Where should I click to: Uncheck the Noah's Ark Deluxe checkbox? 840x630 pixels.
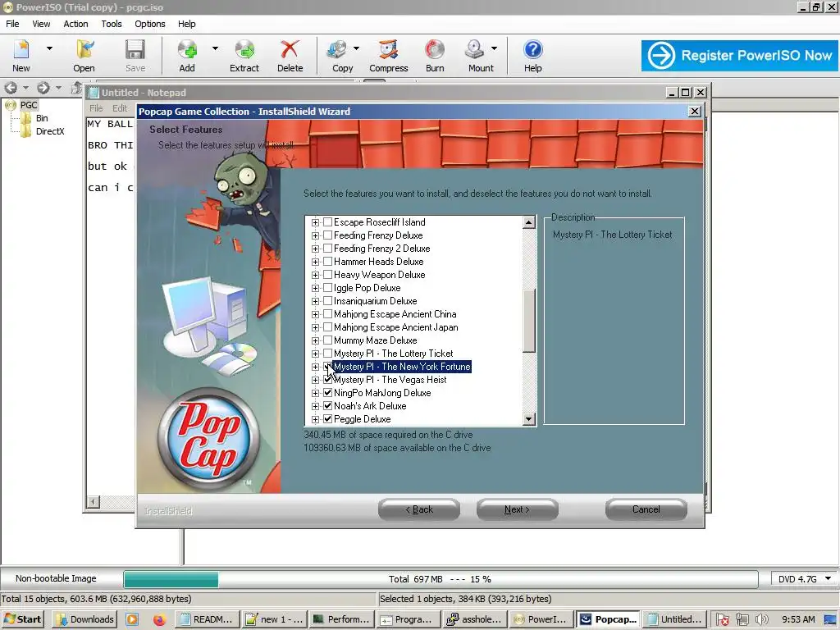click(328, 405)
